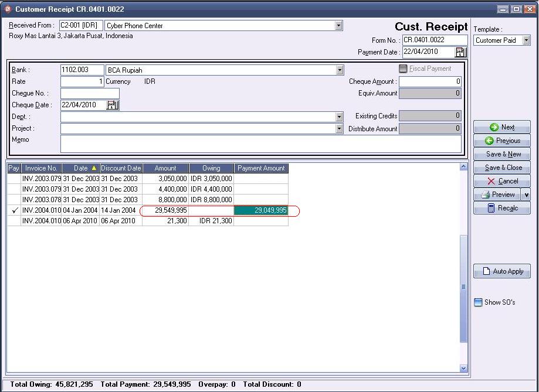Click the Show SO's blue icon
539x392 pixels.
click(x=478, y=302)
